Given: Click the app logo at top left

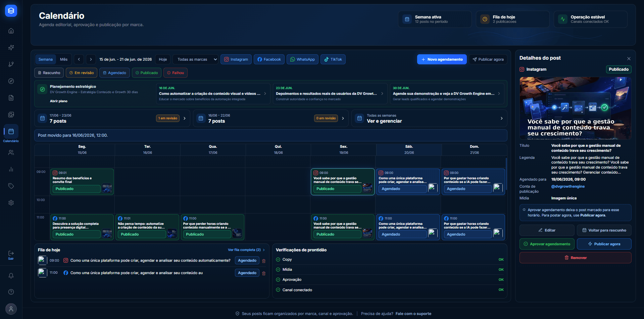Looking at the screenshot, I should click(x=11, y=11).
